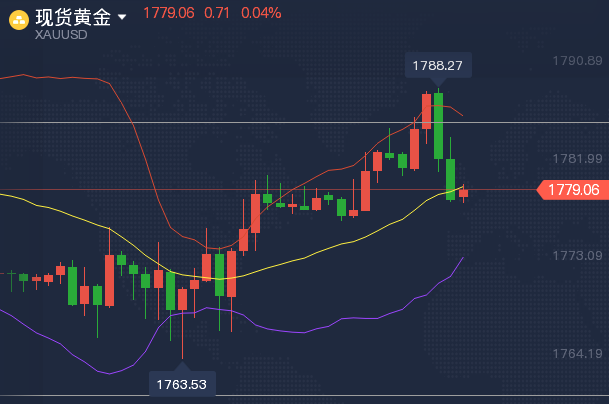The width and height of the screenshot is (609, 404).
Task: Click the 0.04% percent change value
Action: (261, 13)
